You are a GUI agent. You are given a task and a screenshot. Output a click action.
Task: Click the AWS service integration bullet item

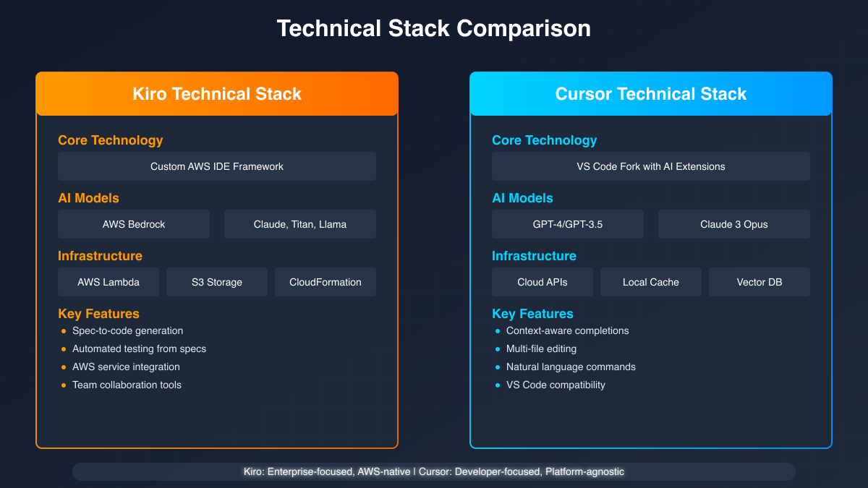click(126, 367)
